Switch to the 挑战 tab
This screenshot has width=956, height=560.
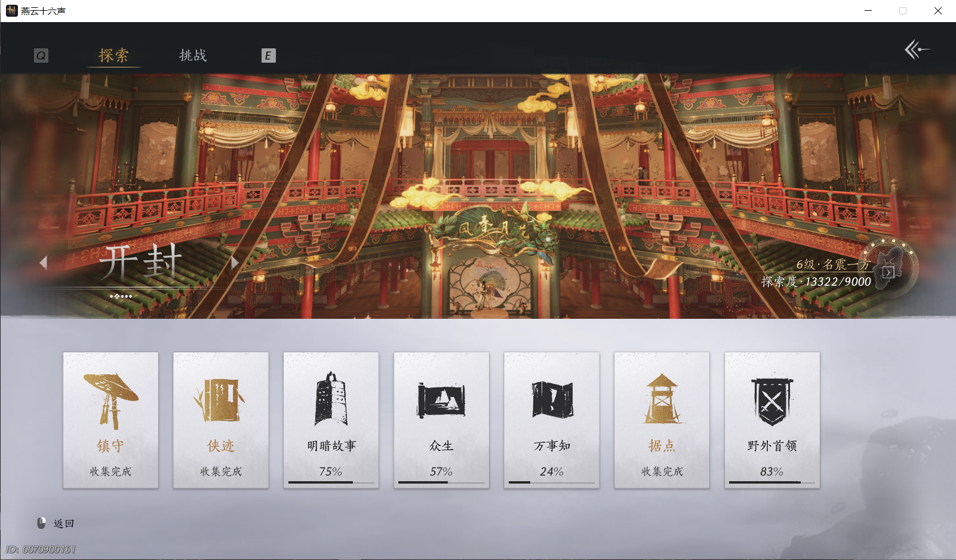tap(192, 55)
